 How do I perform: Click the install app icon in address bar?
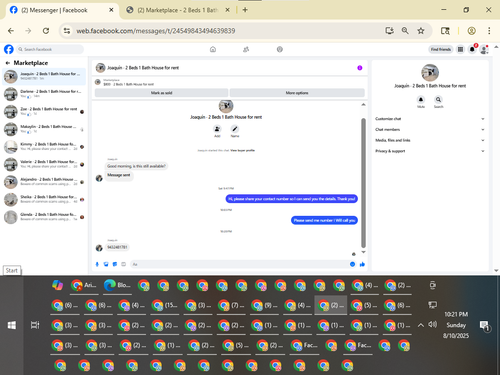tap(389, 31)
